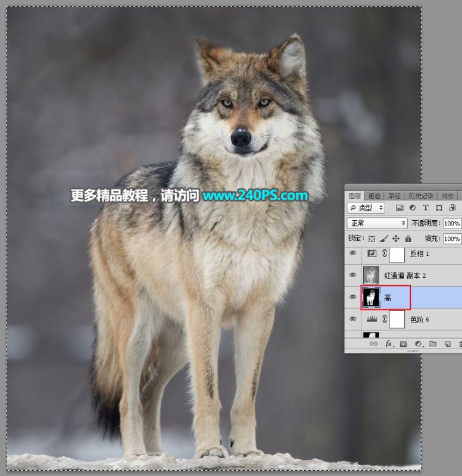Open the 动作 (Actions) tab
This screenshot has width=462, height=476.
[x=448, y=196]
